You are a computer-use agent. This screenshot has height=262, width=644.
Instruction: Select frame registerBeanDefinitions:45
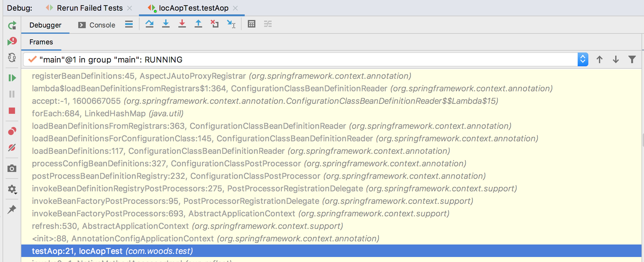click(x=331, y=76)
